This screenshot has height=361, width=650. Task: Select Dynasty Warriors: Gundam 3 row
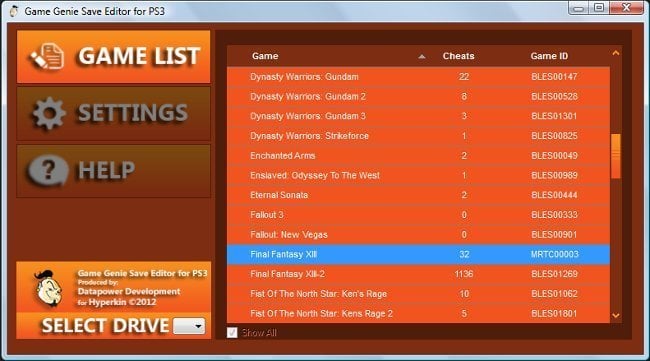(418, 116)
